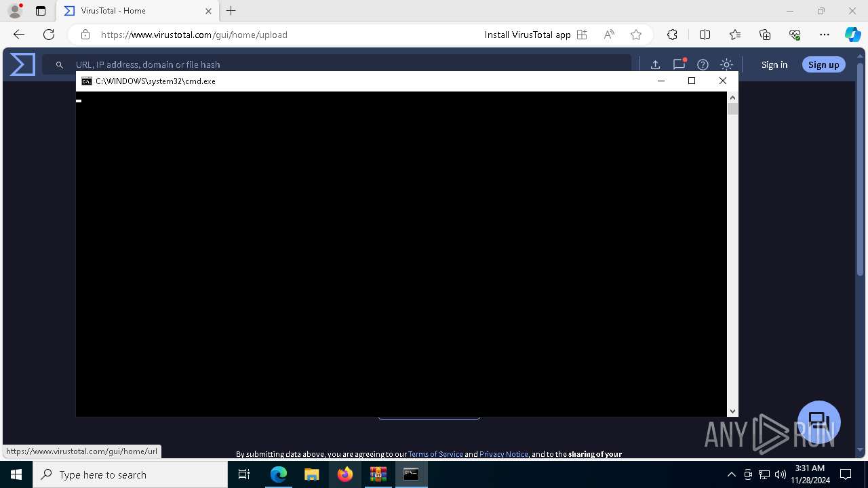
Task: Toggle VirusTotal light/dark theme icon
Action: coord(726,64)
